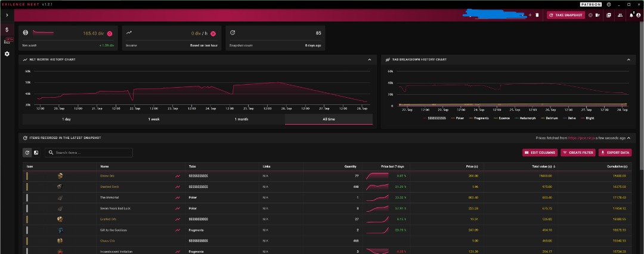644x254 pixels.
Task: Add a new profile with plus icon
Action: point(530,15)
